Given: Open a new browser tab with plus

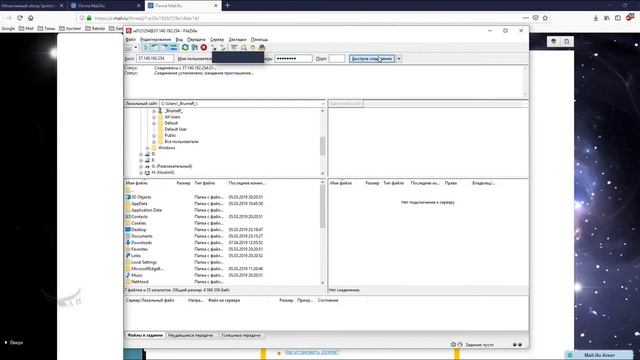Looking at the screenshot, I should (227, 6).
